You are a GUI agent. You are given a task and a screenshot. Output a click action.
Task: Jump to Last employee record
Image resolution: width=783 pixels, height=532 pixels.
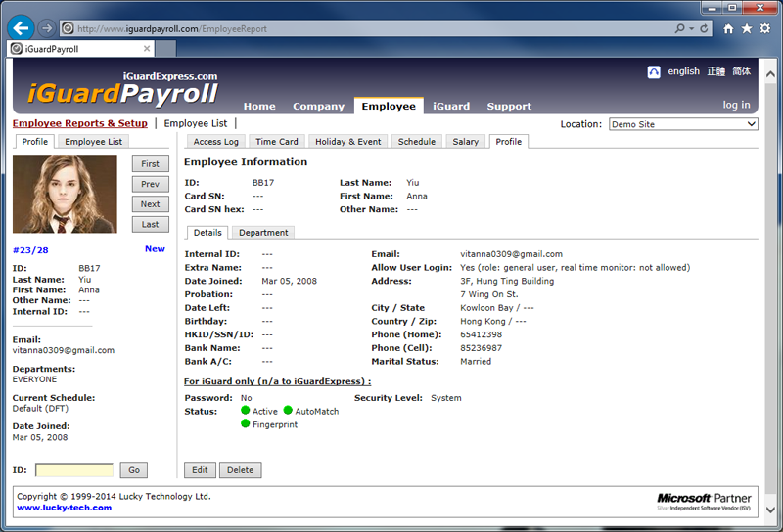point(151,225)
